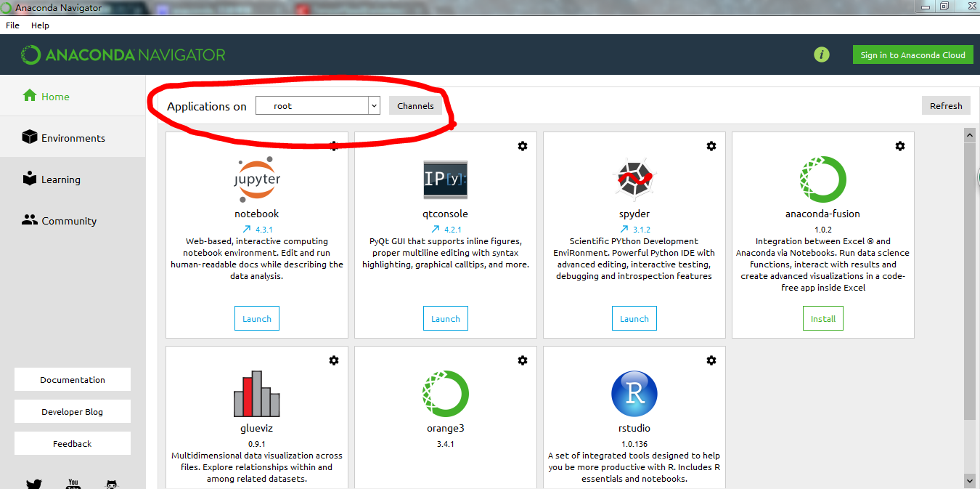Viewport: 980px width, 489px height.
Task: Click the 'glueviz' application name
Action: pyautogui.click(x=256, y=428)
